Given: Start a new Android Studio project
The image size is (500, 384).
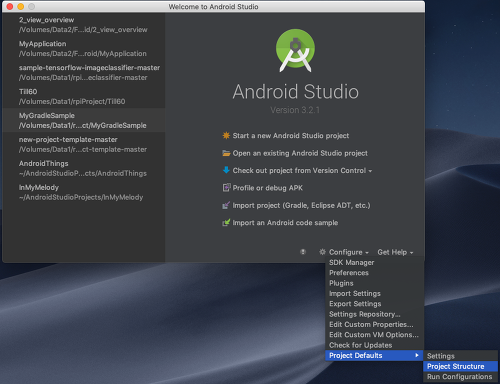Looking at the screenshot, I should tap(291, 136).
